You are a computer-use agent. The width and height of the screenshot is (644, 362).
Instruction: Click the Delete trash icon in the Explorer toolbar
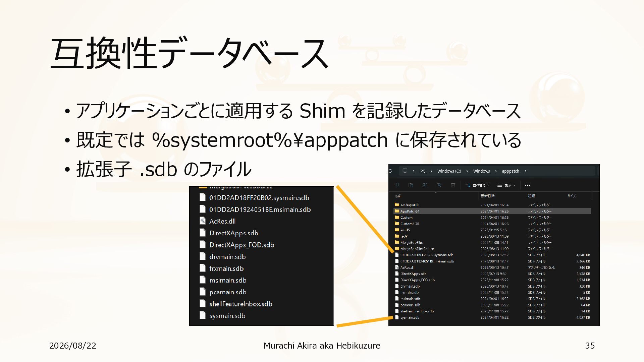(x=453, y=185)
